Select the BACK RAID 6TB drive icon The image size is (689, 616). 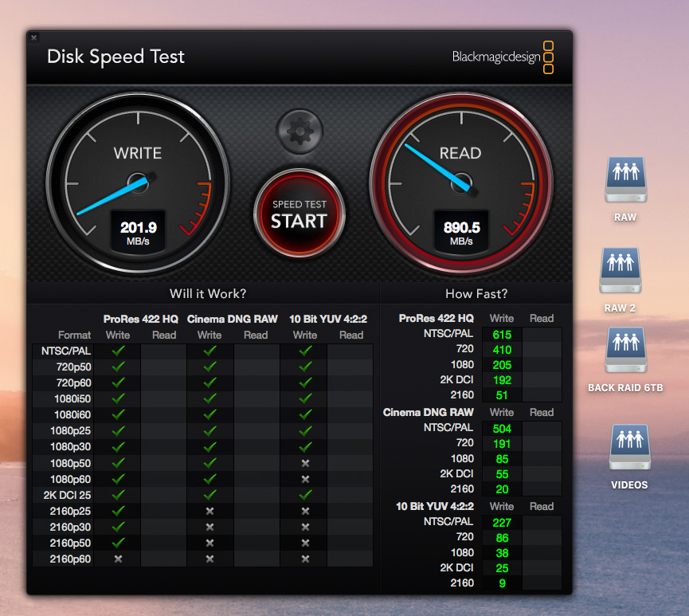pyautogui.click(x=626, y=350)
